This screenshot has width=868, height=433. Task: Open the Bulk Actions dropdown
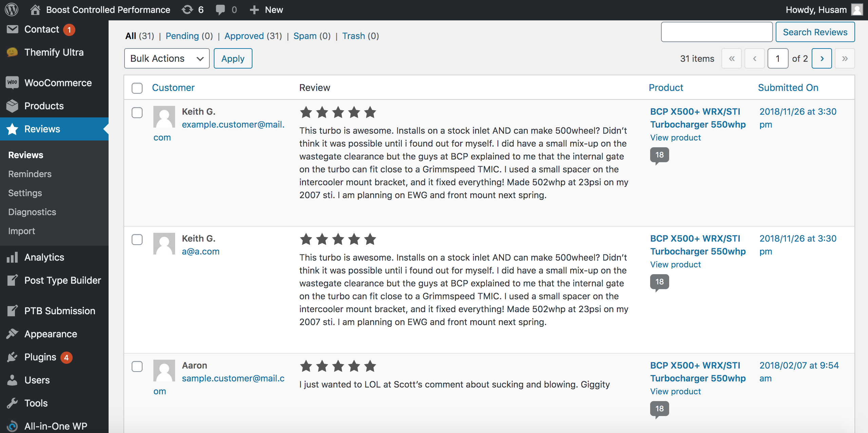[167, 58]
